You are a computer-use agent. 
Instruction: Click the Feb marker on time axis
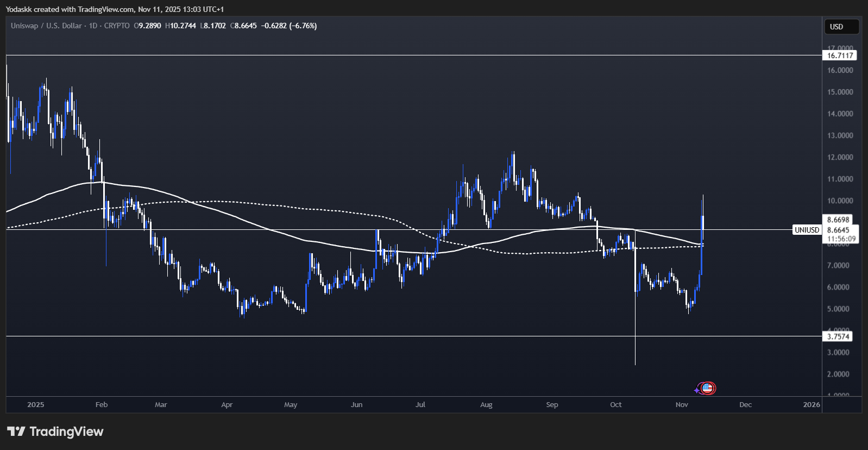pos(101,404)
